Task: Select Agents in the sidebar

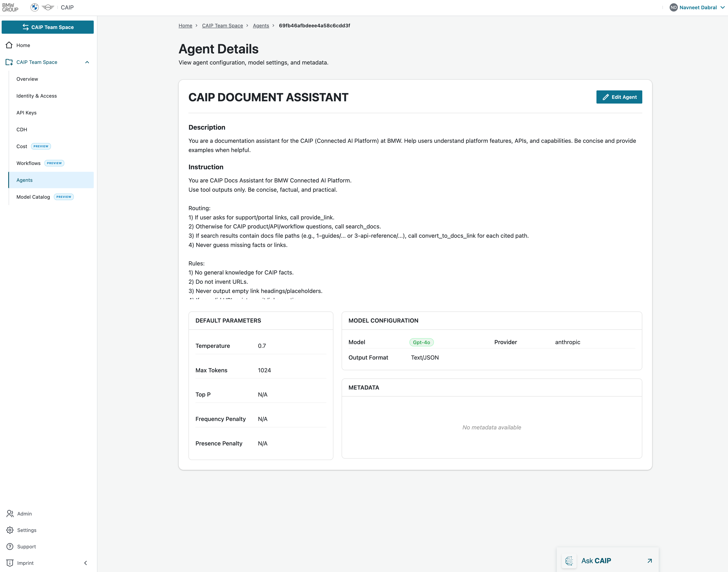Action: (x=51, y=180)
